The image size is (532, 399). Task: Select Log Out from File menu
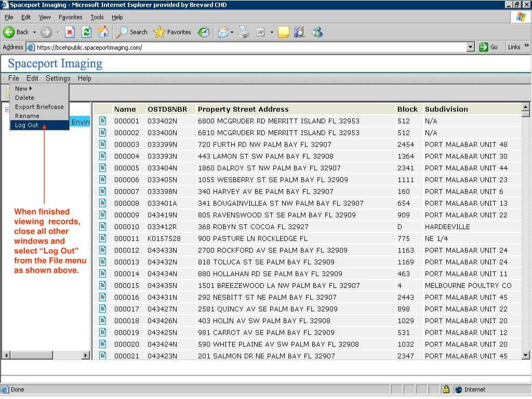click(39, 125)
